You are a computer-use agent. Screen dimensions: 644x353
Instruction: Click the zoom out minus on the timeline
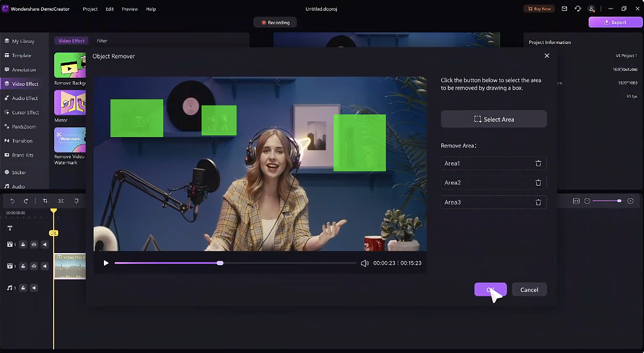tap(587, 201)
